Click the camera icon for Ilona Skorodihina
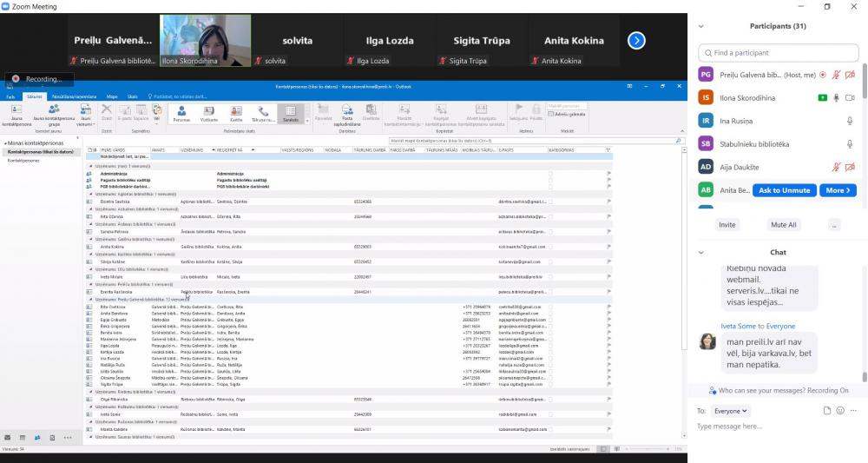This screenshot has width=868, height=463. [850, 97]
